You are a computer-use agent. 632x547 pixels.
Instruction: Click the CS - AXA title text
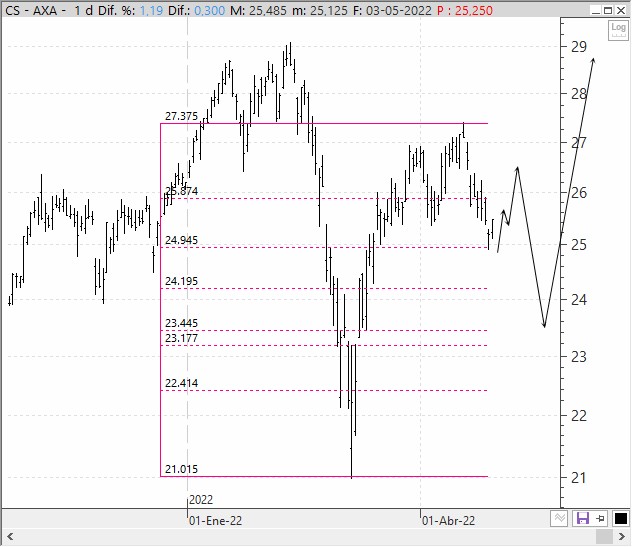[x=31, y=10]
